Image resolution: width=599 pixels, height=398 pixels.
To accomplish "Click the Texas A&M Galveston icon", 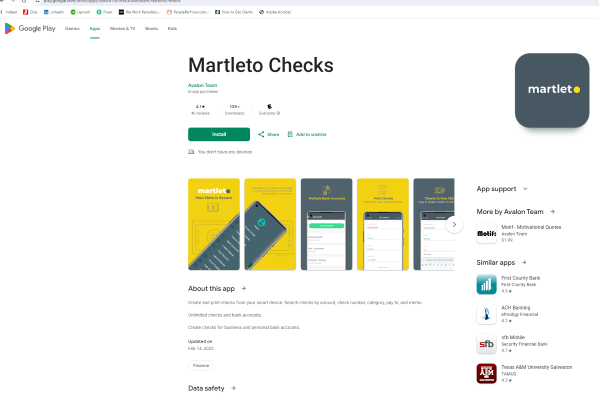I will pos(486,374).
